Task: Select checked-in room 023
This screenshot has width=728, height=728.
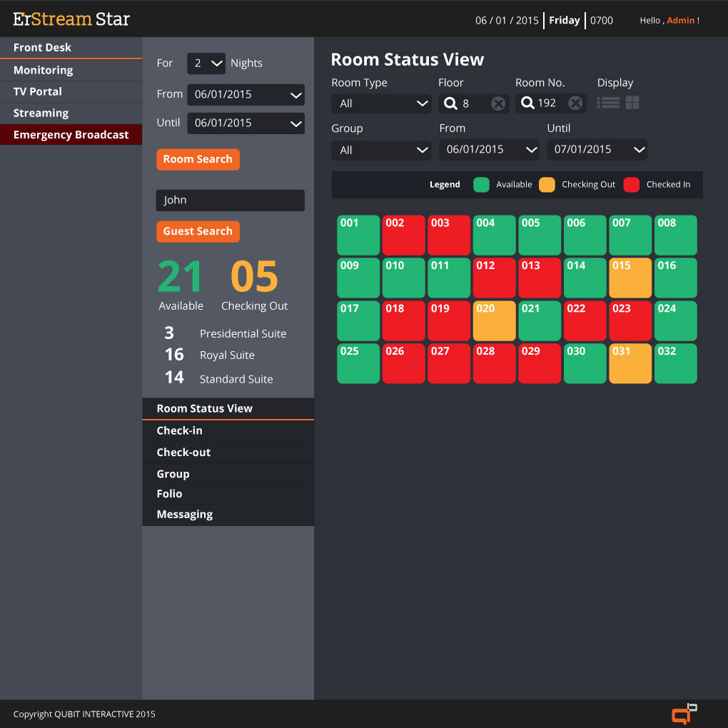Action: point(630,321)
